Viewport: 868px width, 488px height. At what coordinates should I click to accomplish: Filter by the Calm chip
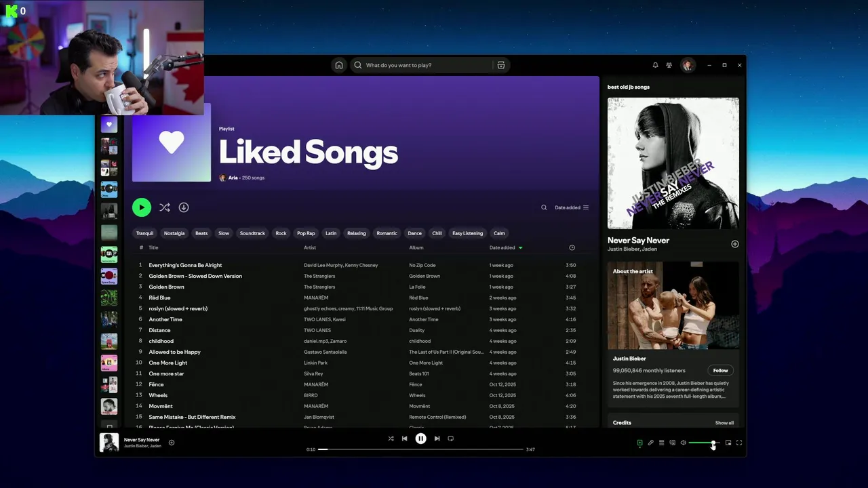(x=499, y=233)
